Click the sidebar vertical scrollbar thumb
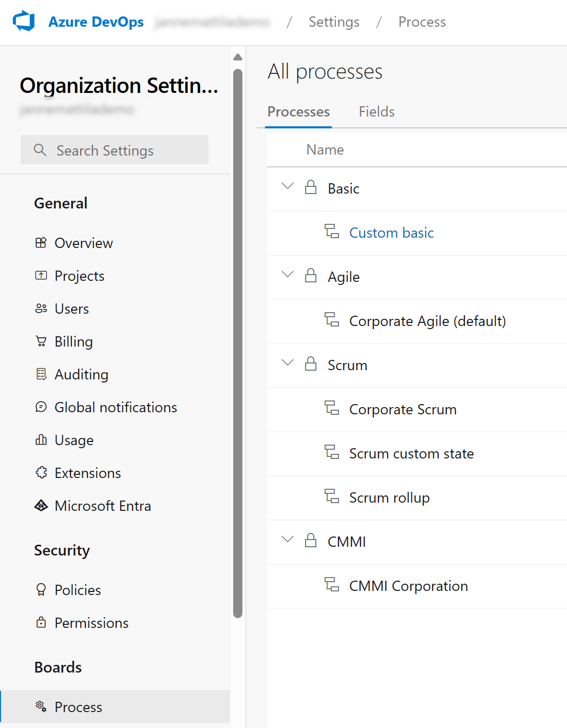This screenshot has width=567, height=728. 237,343
